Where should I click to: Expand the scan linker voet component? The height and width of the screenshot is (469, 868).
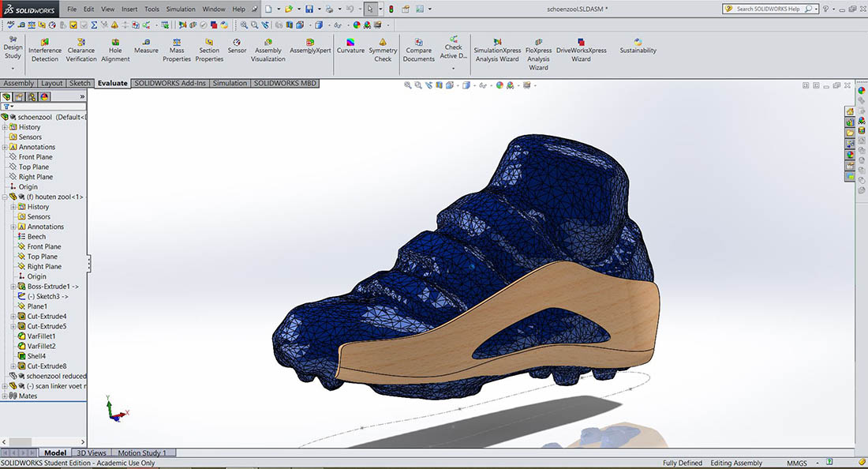tap(5, 386)
